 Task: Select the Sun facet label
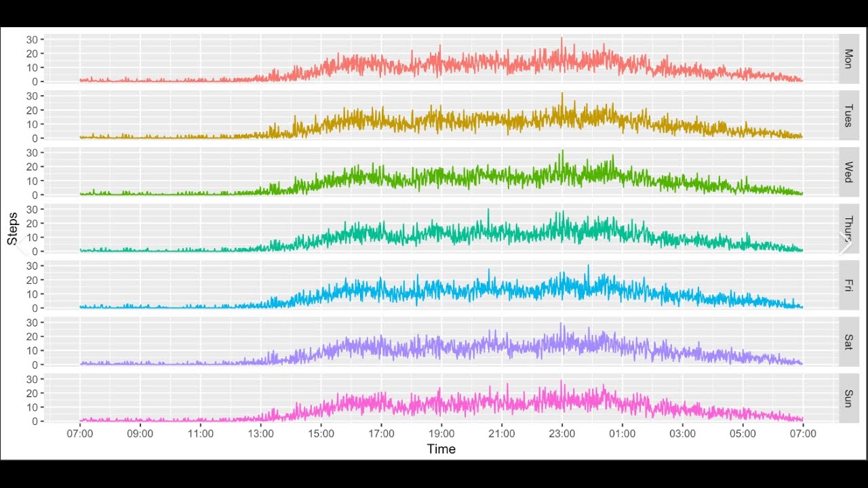[x=848, y=397]
